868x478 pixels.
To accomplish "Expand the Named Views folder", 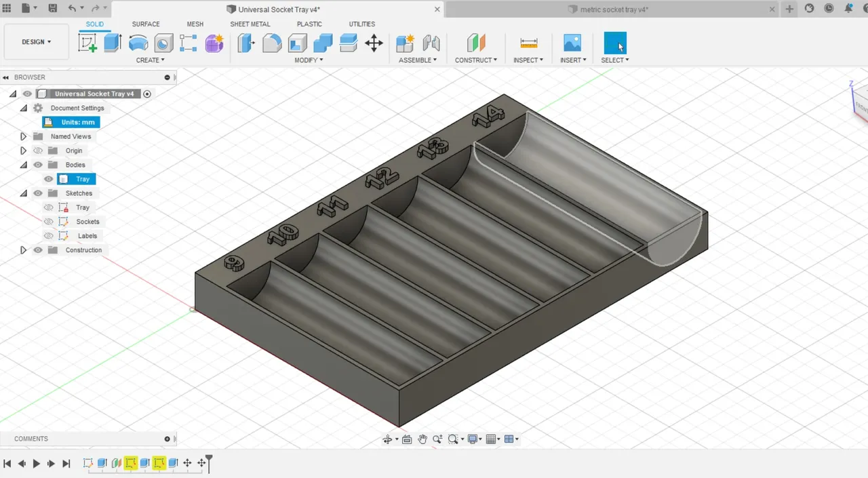I will (x=23, y=136).
